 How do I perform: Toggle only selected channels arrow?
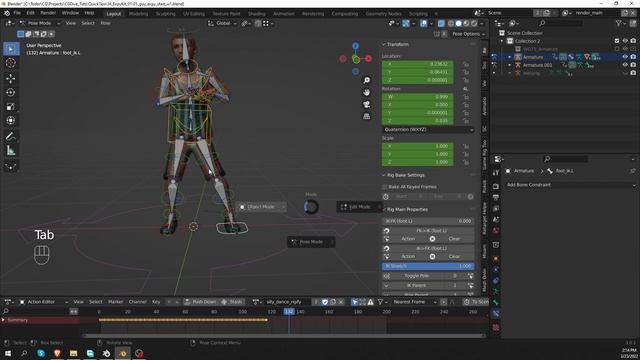(x=354, y=302)
